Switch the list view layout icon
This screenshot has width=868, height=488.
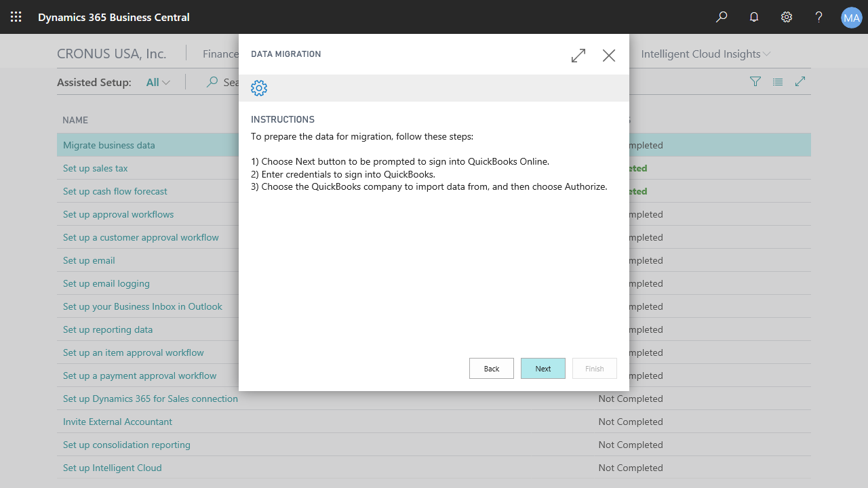[x=778, y=82]
